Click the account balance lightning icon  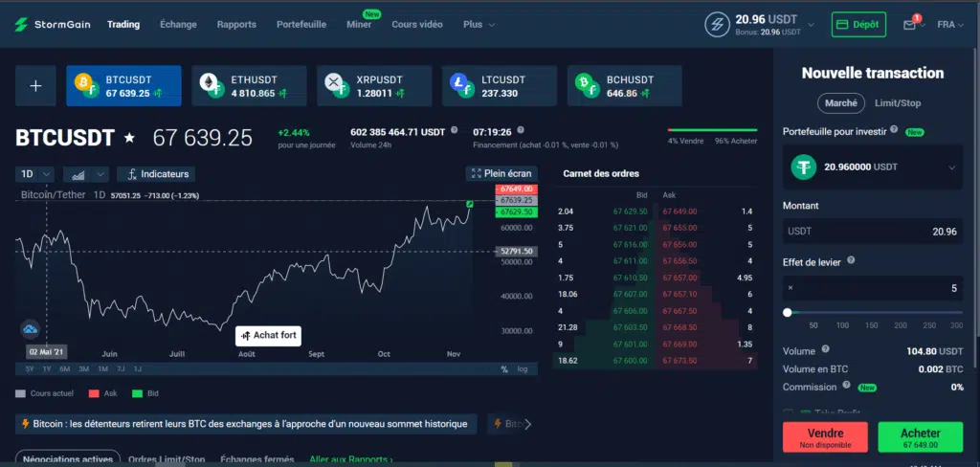pos(717,24)
